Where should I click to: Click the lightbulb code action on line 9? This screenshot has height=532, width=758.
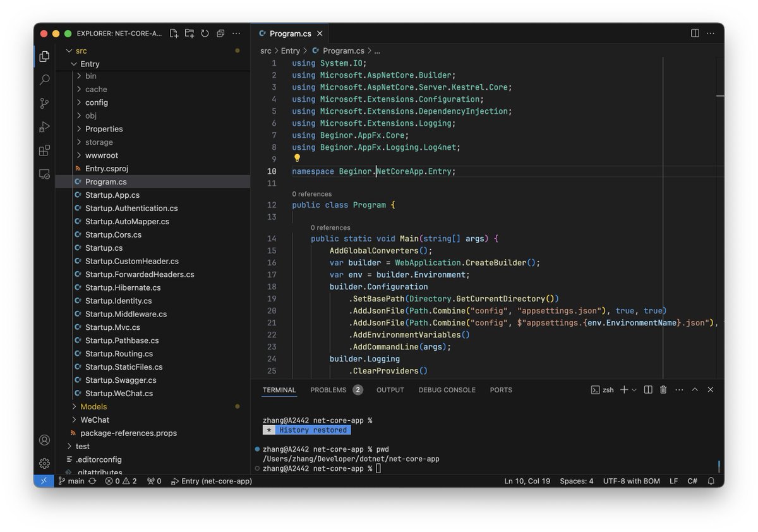point(297,159)
